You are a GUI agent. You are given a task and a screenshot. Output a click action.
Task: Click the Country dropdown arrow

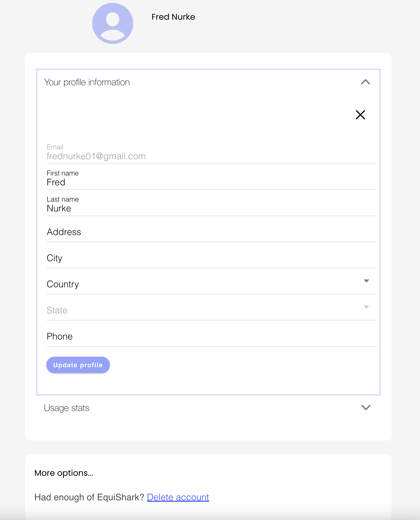(x=367, y=281)
